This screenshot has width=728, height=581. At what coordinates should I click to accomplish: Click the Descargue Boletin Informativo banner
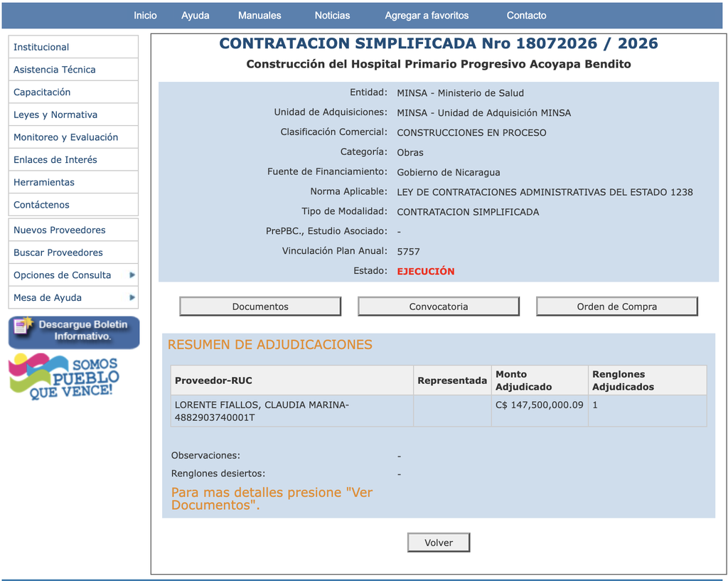click(x=74, y=332)
